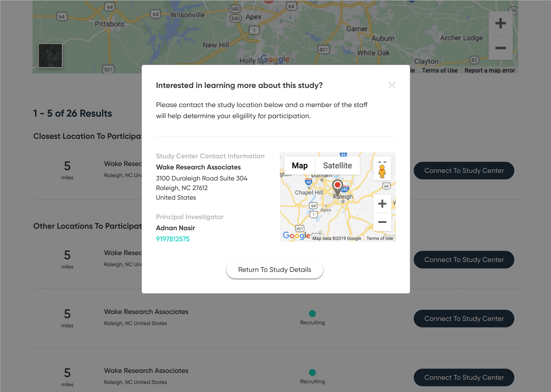
Task: Click Google logo on mini map
Action: (296, 235)
